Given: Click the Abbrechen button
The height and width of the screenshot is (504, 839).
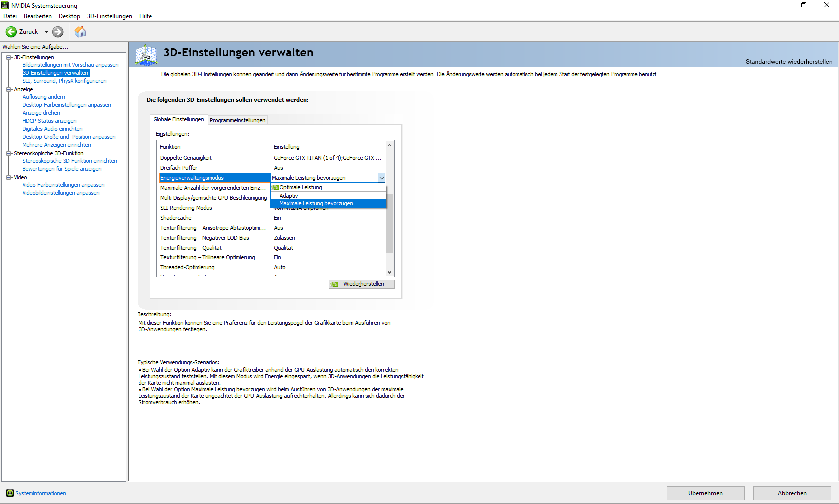Looking at the screenshot, I should [x=792, y=493].
